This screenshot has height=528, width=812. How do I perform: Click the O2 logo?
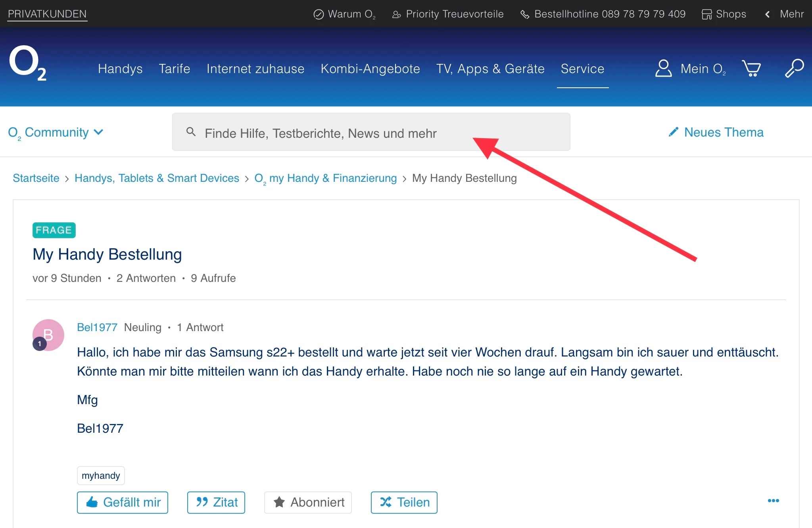coord(28,64)
